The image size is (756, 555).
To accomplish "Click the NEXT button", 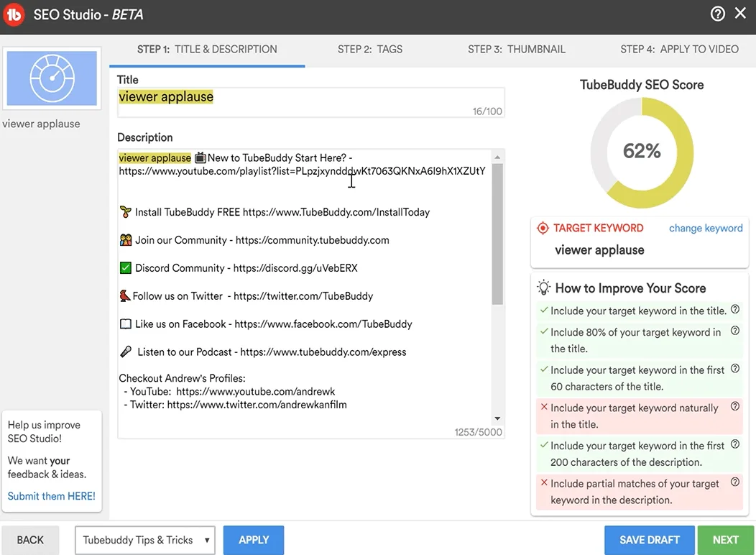I will tap(726, 540).
